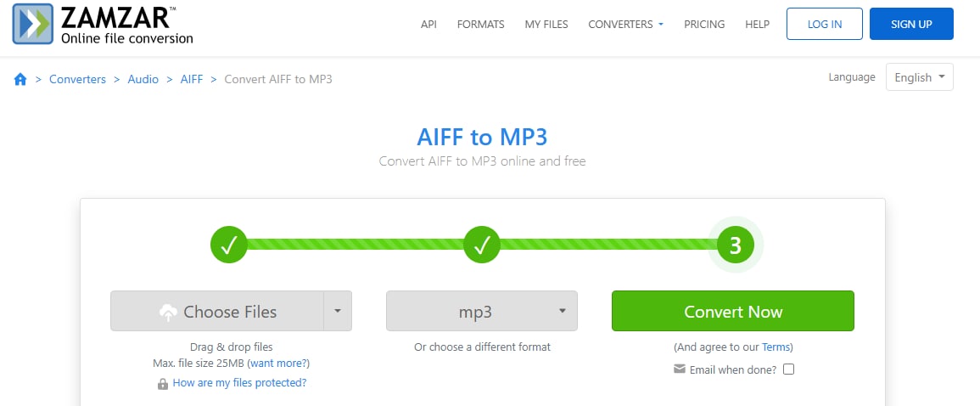Click the Zamzar logo

coord(104,24)
